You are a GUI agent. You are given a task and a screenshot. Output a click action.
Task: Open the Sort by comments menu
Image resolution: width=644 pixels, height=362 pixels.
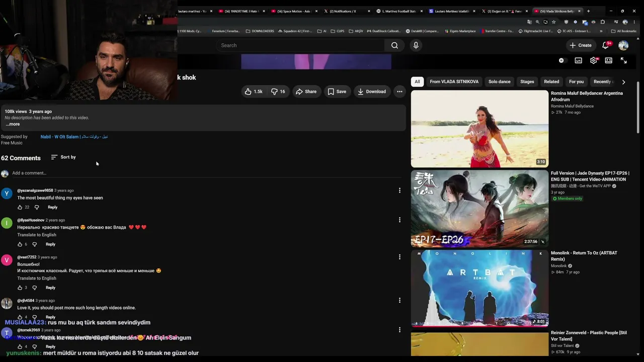click(x=63, y=157)
